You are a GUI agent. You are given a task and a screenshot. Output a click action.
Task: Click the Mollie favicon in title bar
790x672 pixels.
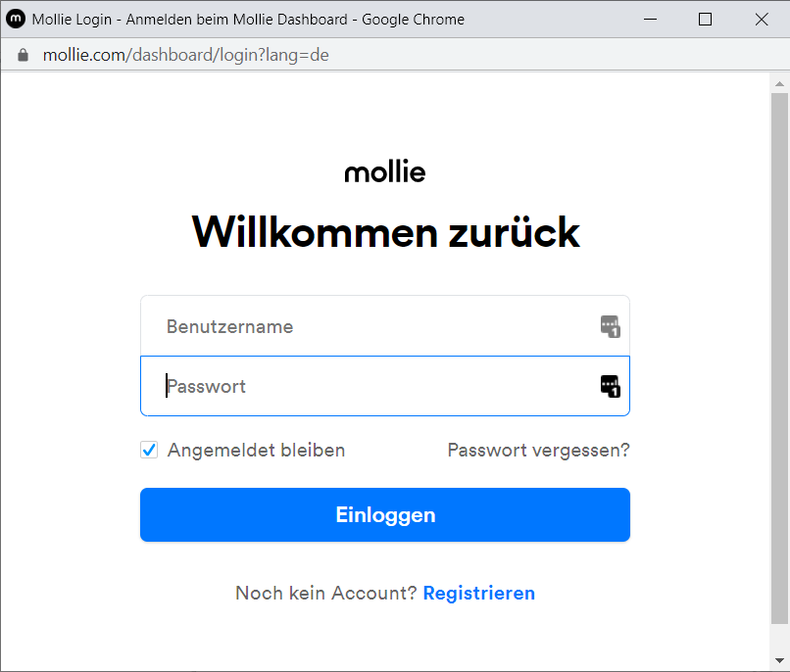[16, 19]
